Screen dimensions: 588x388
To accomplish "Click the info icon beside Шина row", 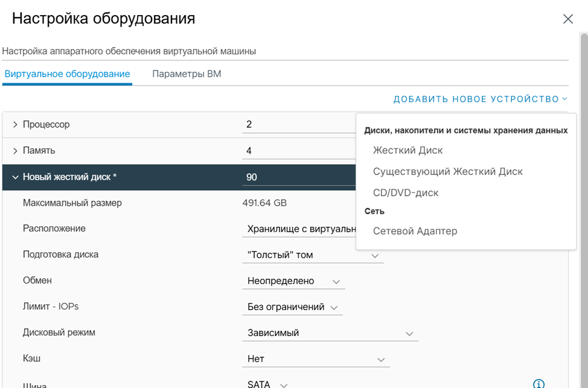I will [x=538, y=383].
